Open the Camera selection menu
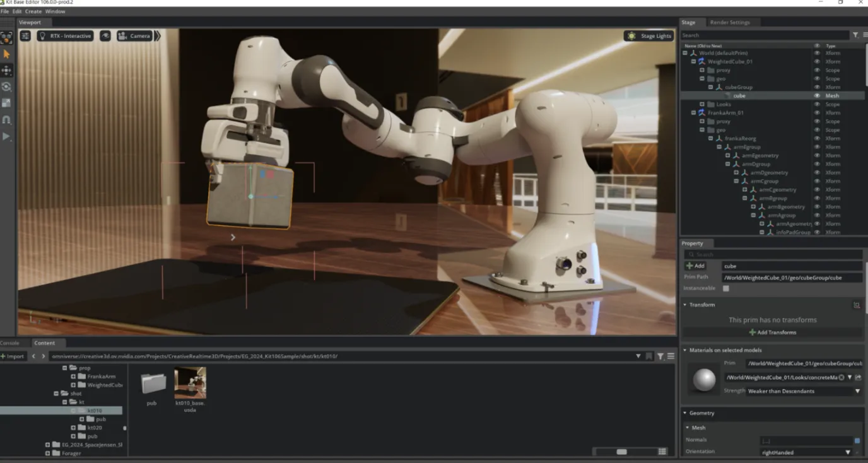868x463 pixels. pyautogui.click(x=134, y=36)
